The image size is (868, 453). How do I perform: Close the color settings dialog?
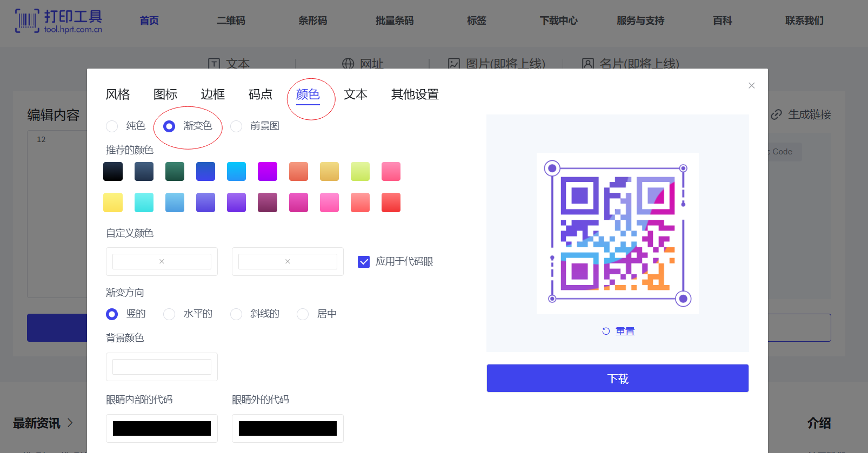click(x=751, y=85)
